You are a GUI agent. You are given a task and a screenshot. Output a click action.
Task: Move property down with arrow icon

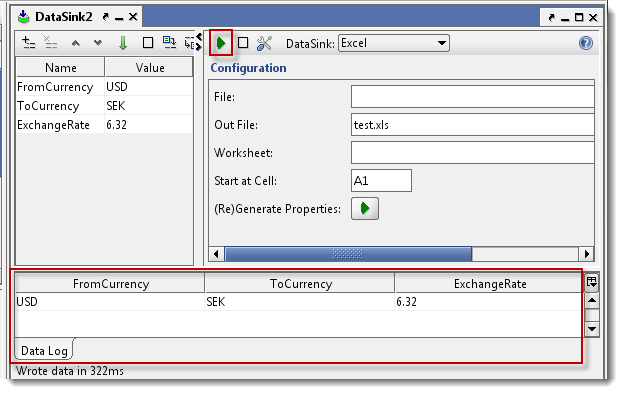[98, 43]
